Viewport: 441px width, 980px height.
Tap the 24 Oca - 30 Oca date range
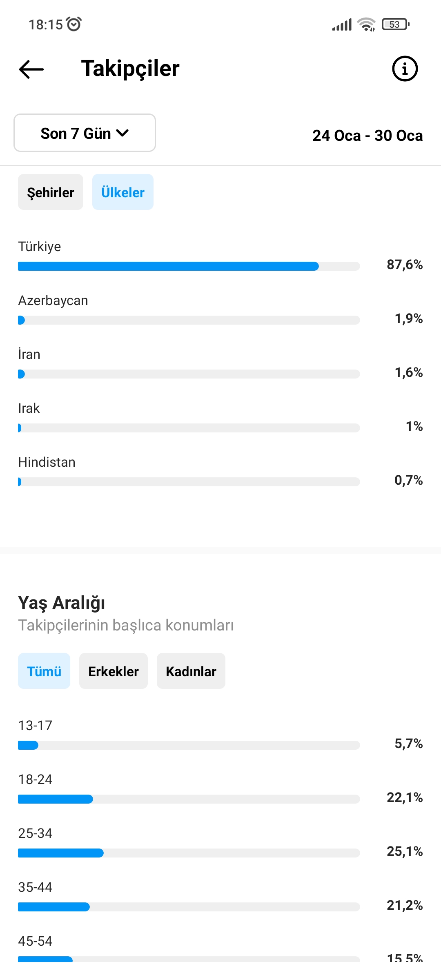click(367, 136)
